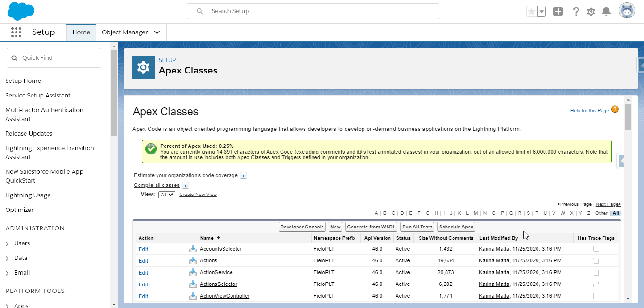The width and height of the screenshot is (644, 308).
Task: Toggle trace flag checkbox for ActionService
Action: click(x=596, y=272)
